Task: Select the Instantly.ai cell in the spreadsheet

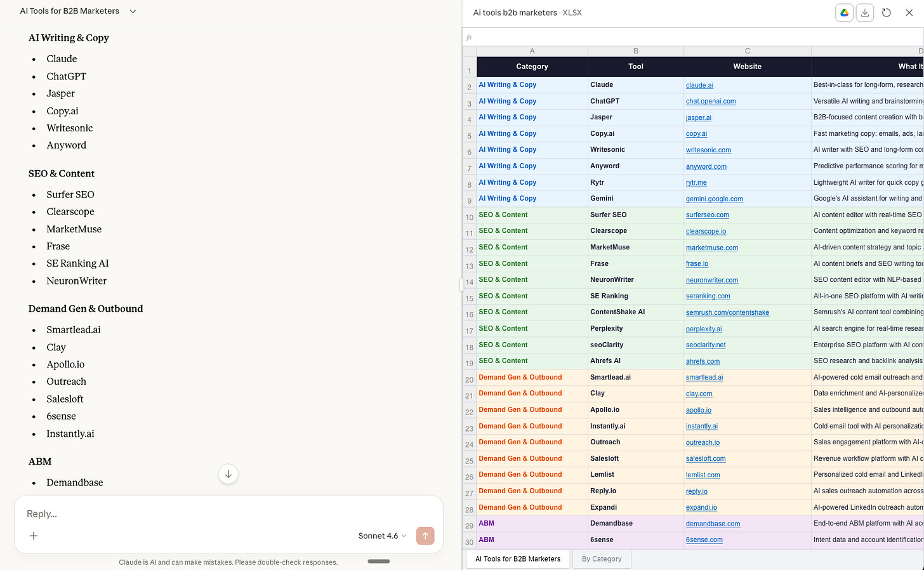Action: click(636, 427)
